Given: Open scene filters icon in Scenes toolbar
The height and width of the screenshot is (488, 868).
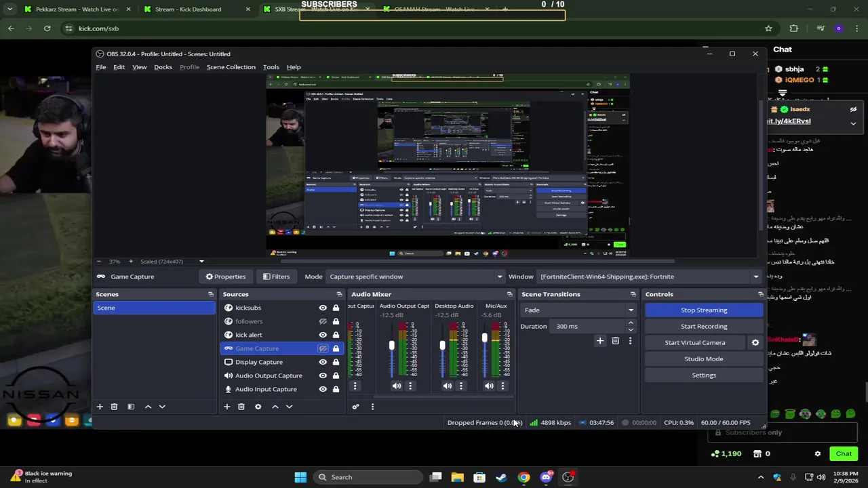Looking at the screenshot, I should click(131, 407).
